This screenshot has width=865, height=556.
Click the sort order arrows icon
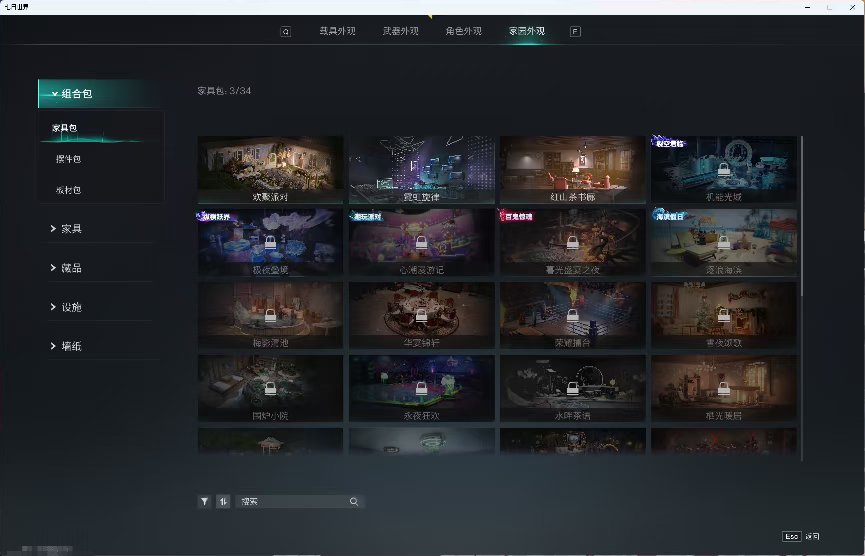[x=223, y=501]
